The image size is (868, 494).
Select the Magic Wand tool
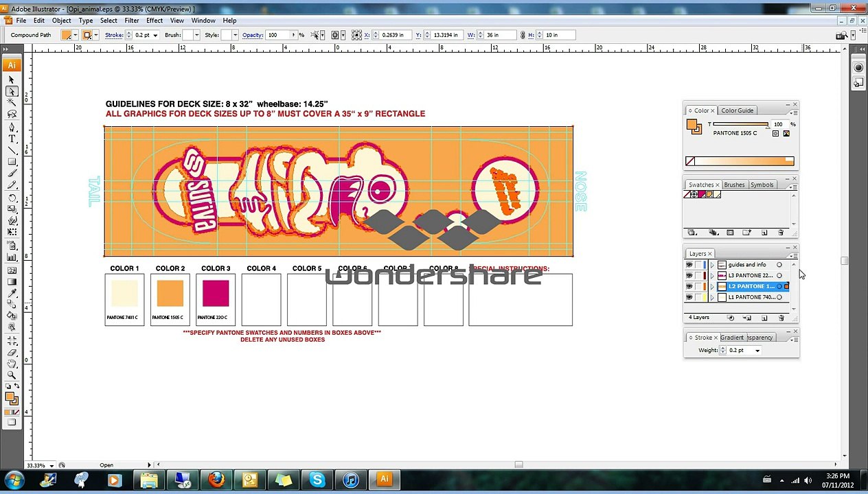tap(12, 103)
